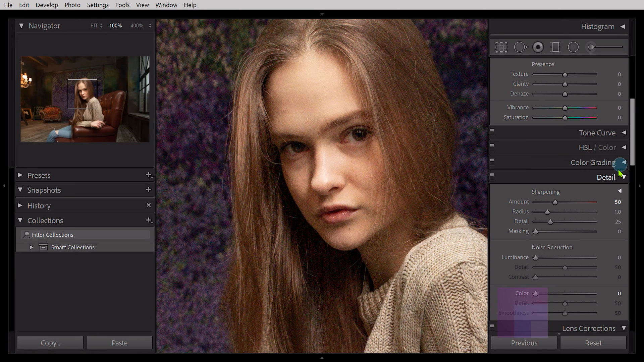Click the Texture slider handle
The height and width of the screenshot is (362, 644).
pos(565,74)
